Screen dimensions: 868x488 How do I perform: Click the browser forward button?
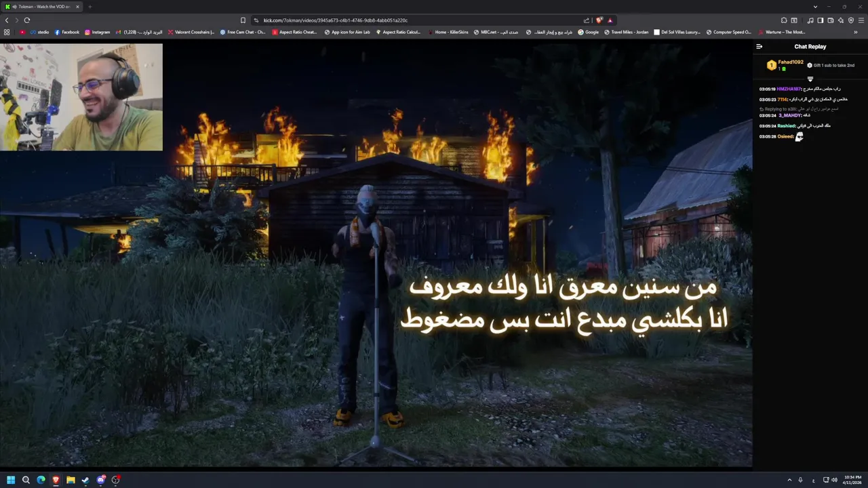[x=16, y=20]
